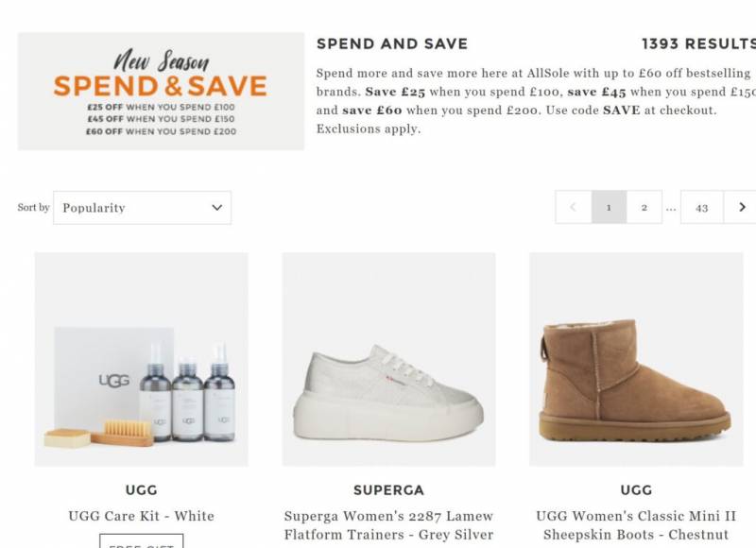Click the Sort by dropdown chevron
The height and width of the screenshot is (548, 756).
pyautogui.click(x=217, y=208)
